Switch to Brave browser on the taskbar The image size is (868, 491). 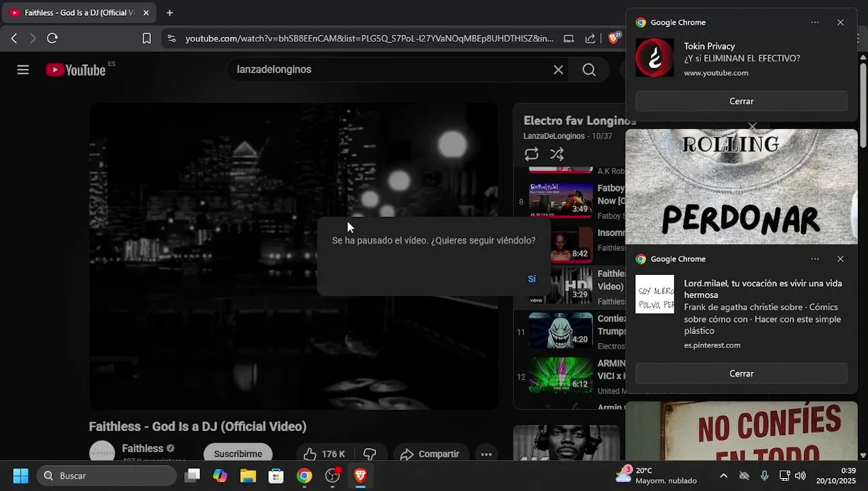click(360, 476)
